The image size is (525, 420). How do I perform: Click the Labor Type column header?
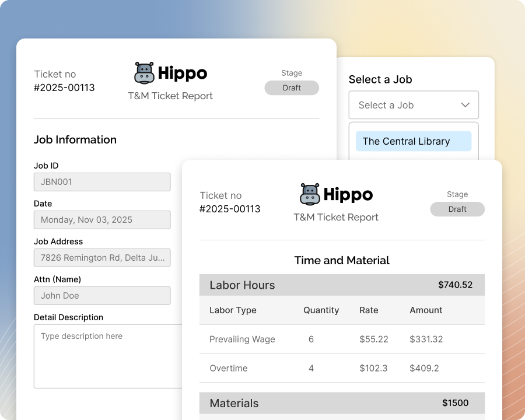tap(233, 310)
